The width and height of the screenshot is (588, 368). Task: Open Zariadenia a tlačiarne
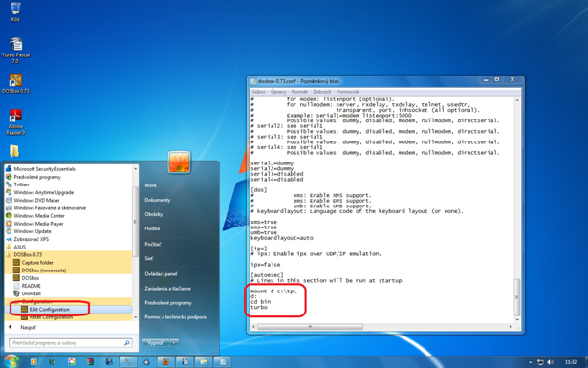167,288
